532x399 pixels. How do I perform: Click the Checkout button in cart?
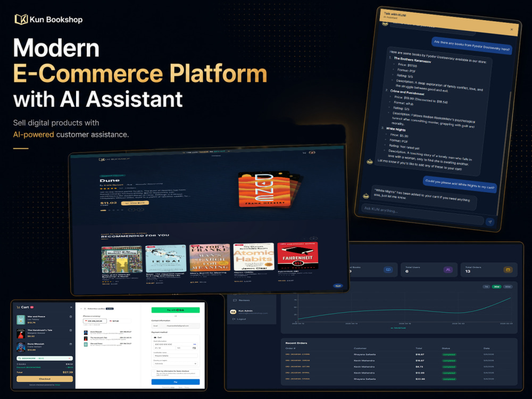pyautogui.click(x=45, y=379)
